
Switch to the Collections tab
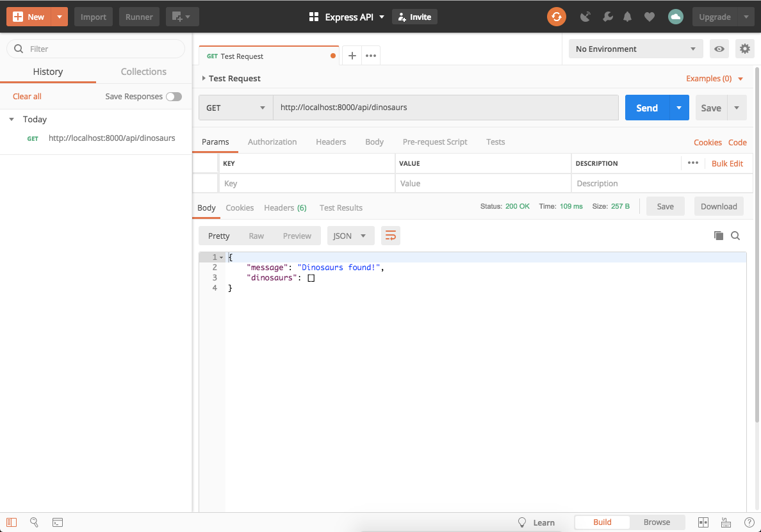(x=143, y=71)
